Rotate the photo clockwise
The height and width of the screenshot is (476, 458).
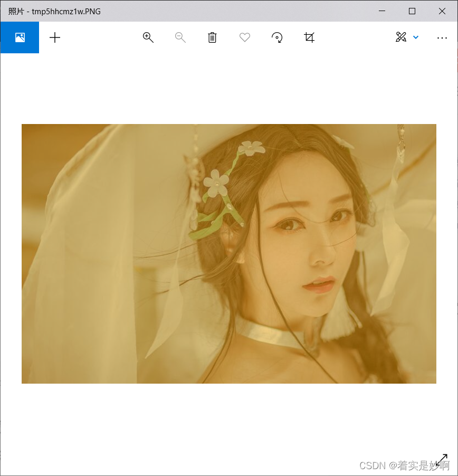pyautogui.click(x=277, y=37)
